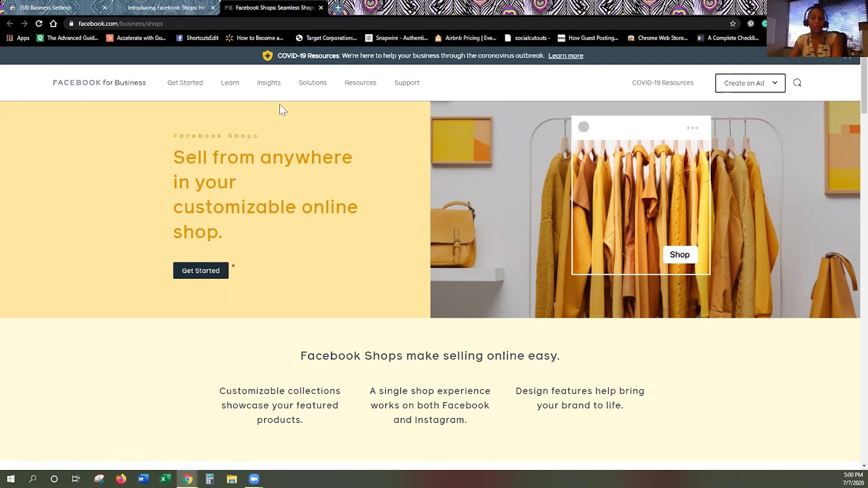Expand the Create an Ad dropdown

750,83
